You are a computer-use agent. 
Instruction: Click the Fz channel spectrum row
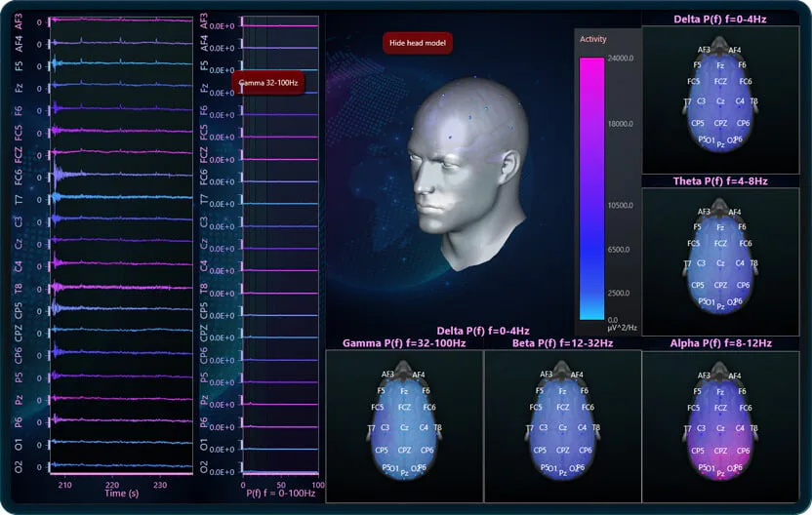280,92
